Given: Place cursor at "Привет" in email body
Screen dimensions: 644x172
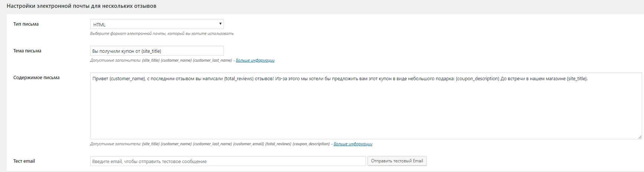Looking at the screenshot, I should click(100, 79).
